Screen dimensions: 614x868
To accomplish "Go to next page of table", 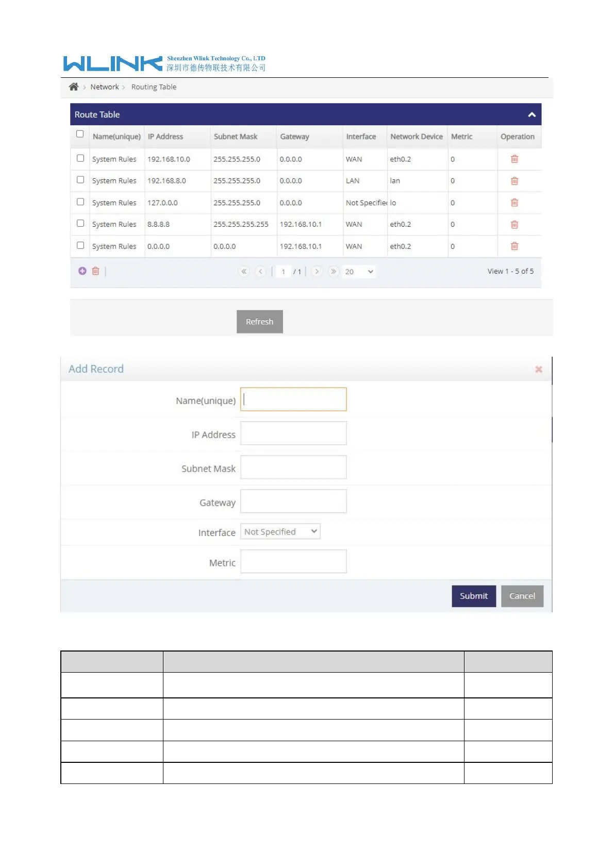I will [x=317, y=272].
